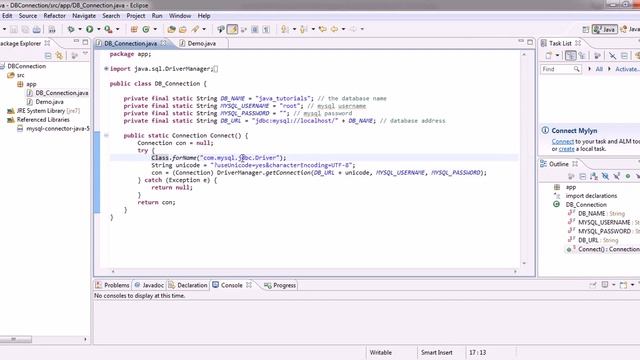
Task: Click the Save icon in the toolbar
Action: coord(14,29)
